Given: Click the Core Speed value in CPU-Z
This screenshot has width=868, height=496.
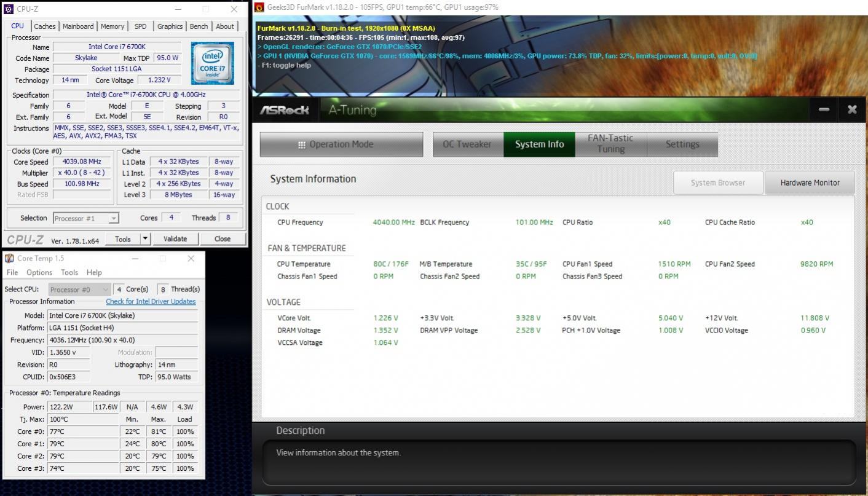Looking at the screenshot, I should tap(82, 162).
